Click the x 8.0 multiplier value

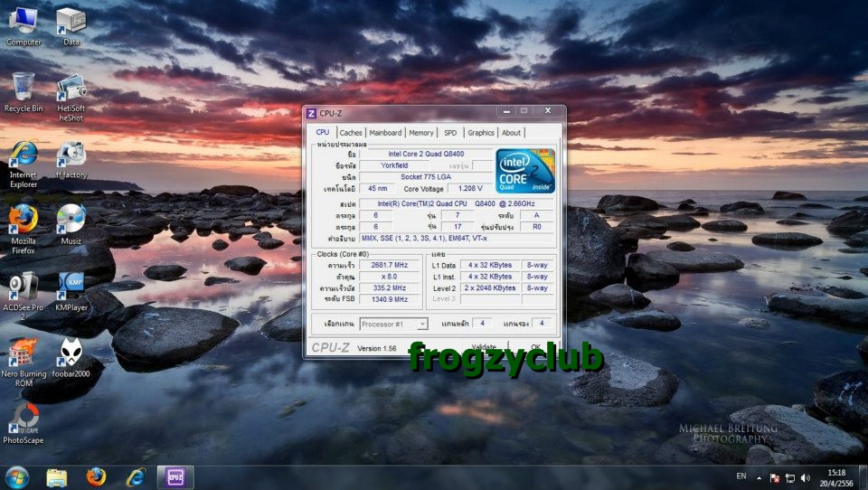tap(390, 277)
